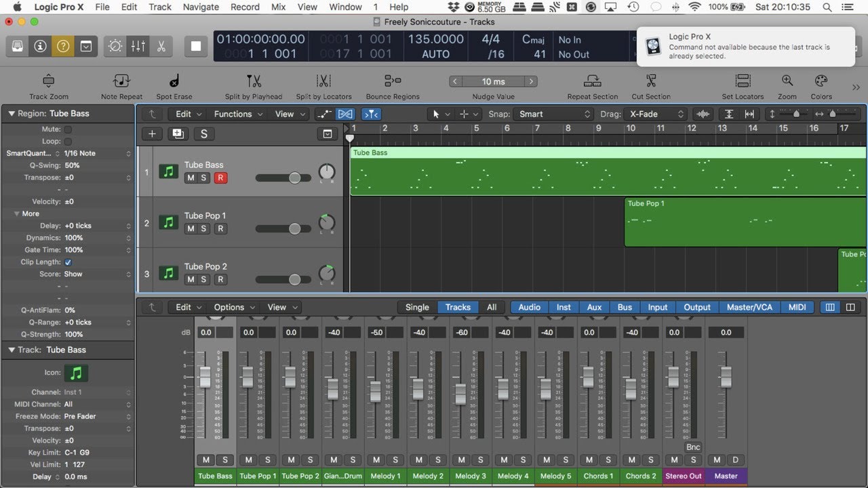The width and height of the screenshot is (868, 488).
Task: Click Split by Locators icon
Action: [323, 81]
